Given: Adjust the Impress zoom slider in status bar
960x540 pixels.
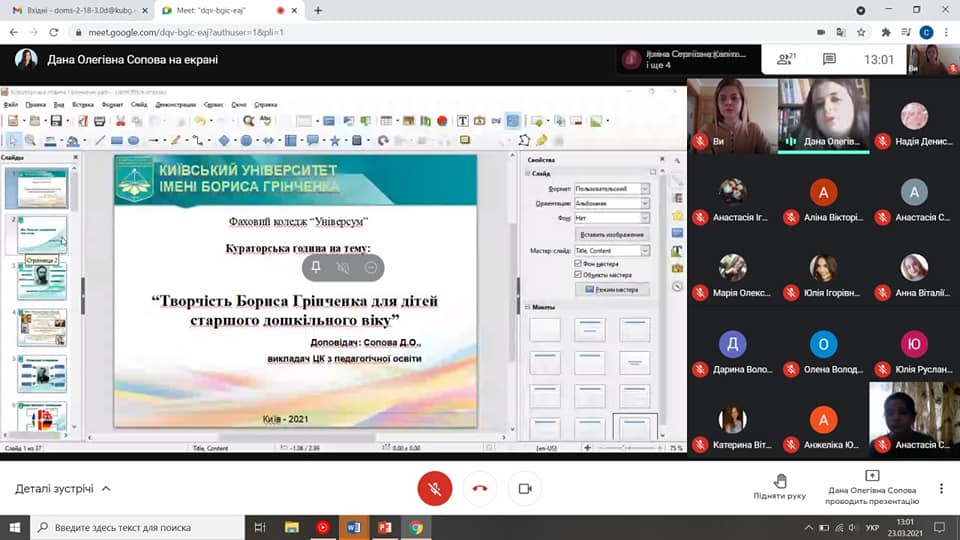Looking at the screenshot, I should 625,448.
